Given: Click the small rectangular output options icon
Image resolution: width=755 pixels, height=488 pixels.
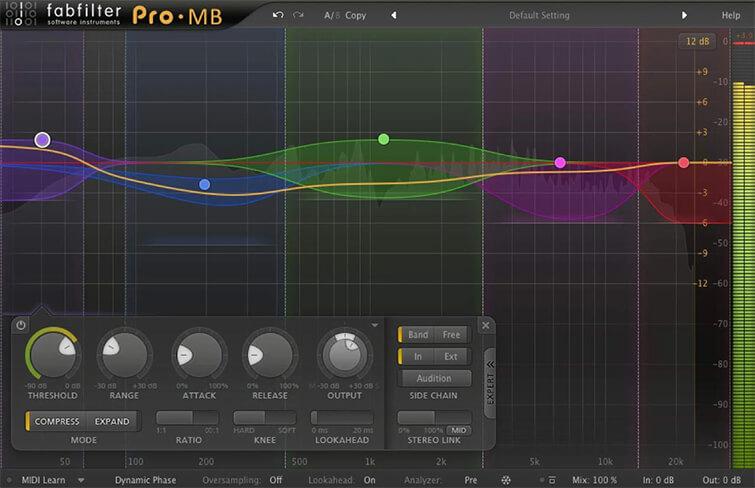Looking at the screenshot, I should point(552,480).
